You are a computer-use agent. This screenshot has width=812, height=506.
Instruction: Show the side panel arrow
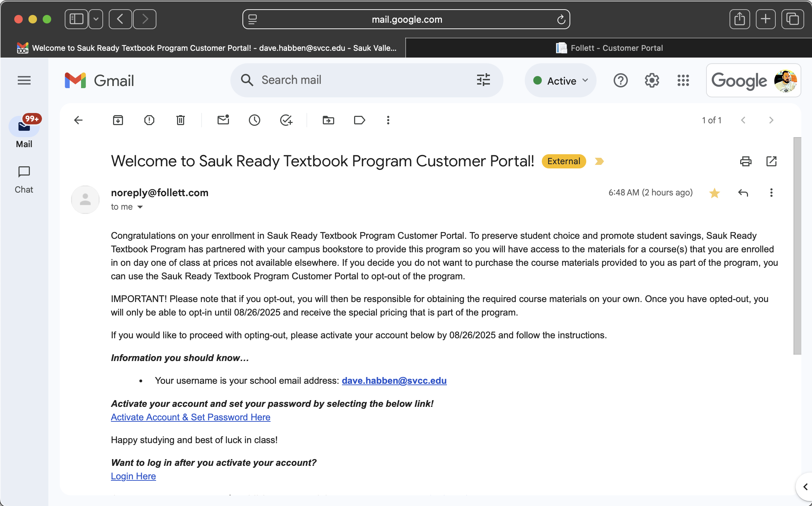click(805, 486)
